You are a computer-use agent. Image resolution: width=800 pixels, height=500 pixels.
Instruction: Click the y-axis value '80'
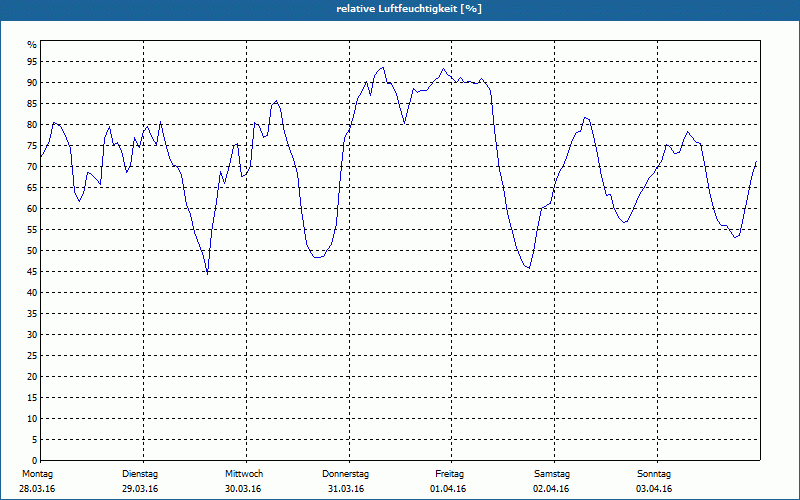pos(32,124)
